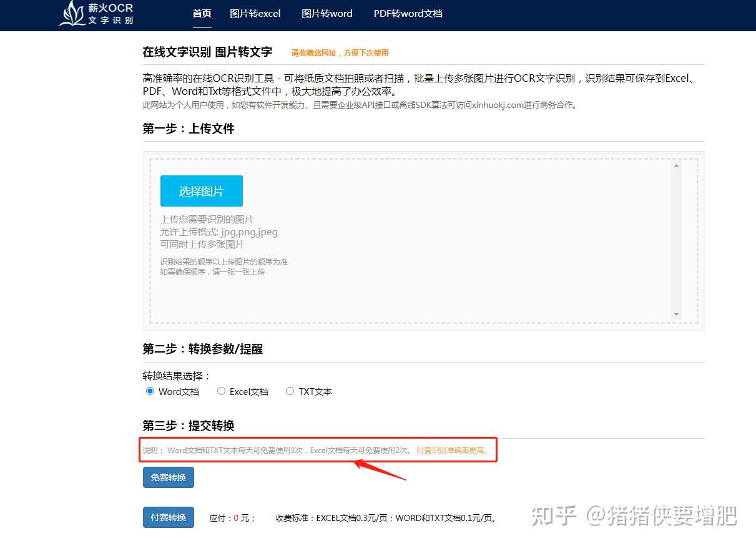Click the 免费转换 button
The width and height of the screenshot is (756, 546).
coord(169,477)
